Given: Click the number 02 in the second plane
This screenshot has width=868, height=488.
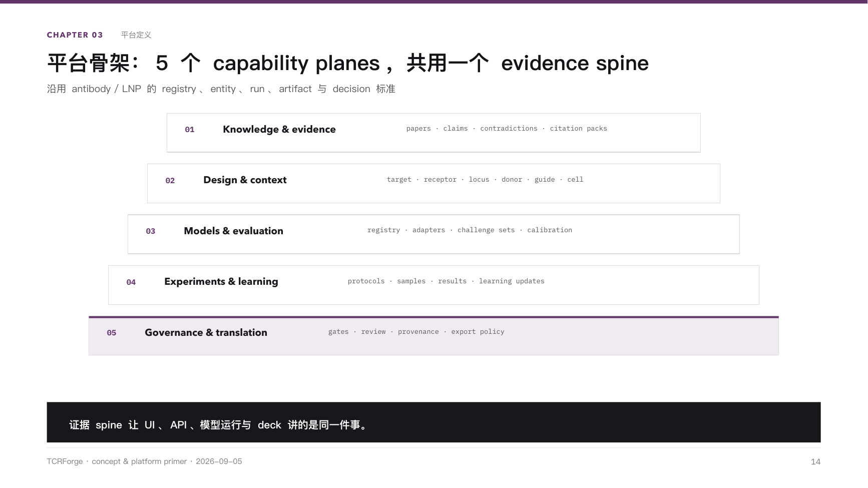Looking at the screenshot, I should click(x=170, y=181).
